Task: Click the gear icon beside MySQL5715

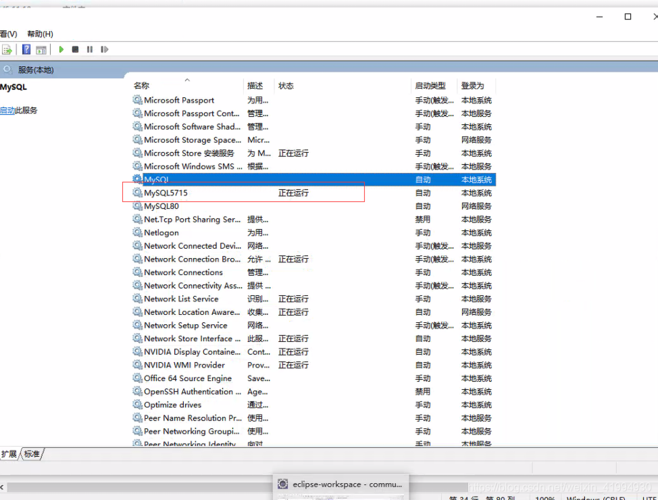Action: (137, 193)
